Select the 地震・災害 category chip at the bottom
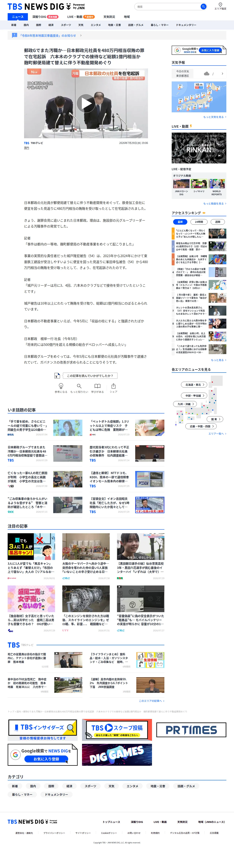 coord(158,786)
